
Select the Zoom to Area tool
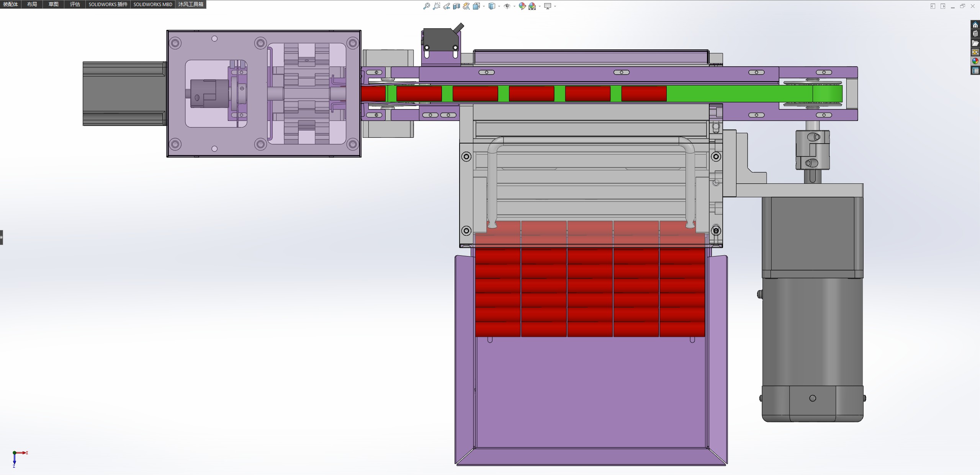[436, 6]
